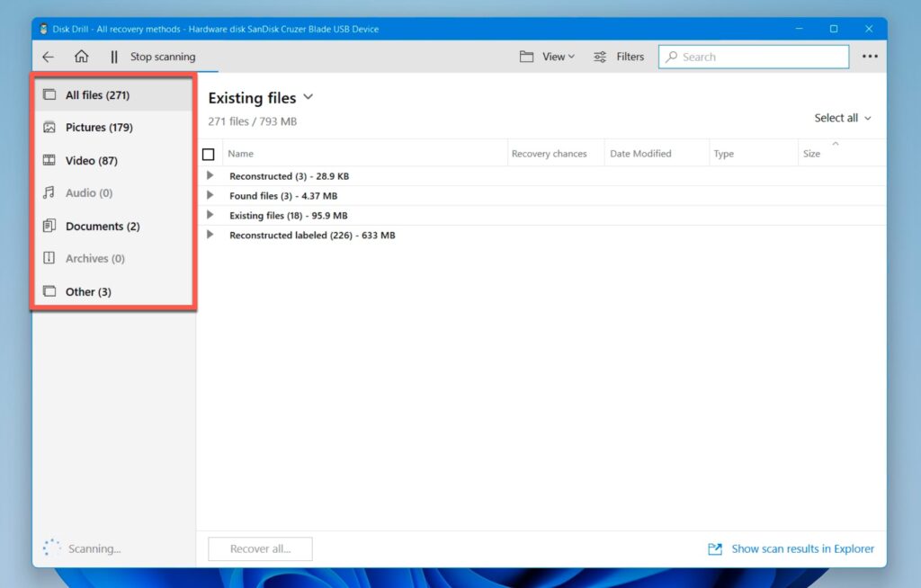Toggle the select-all checkbox above the file list
This screenshot has height=588, width=921.
click(209, 153)
